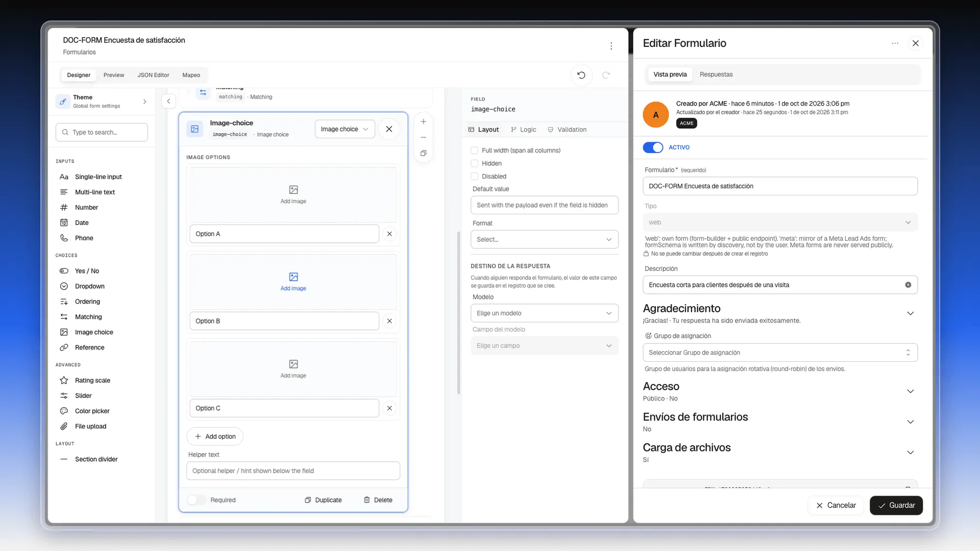980x551 pixels.
Task: Toggle the ACTIVO switch off
Action: [x=653, y=147]
